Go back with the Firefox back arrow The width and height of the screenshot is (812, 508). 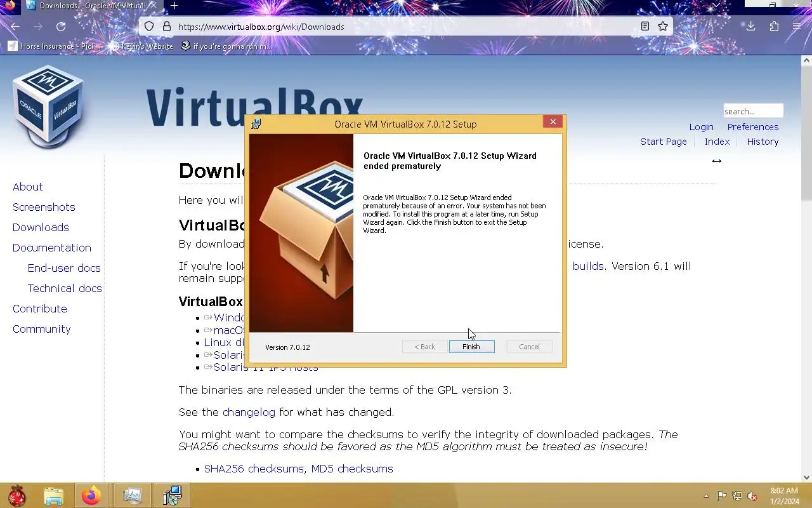tap(15, 27)
